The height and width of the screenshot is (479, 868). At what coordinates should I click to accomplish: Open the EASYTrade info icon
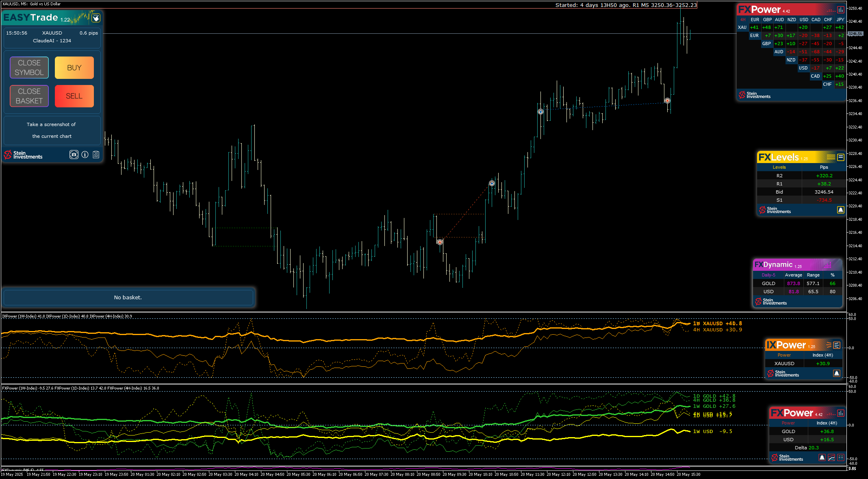[x=85, y=155]
